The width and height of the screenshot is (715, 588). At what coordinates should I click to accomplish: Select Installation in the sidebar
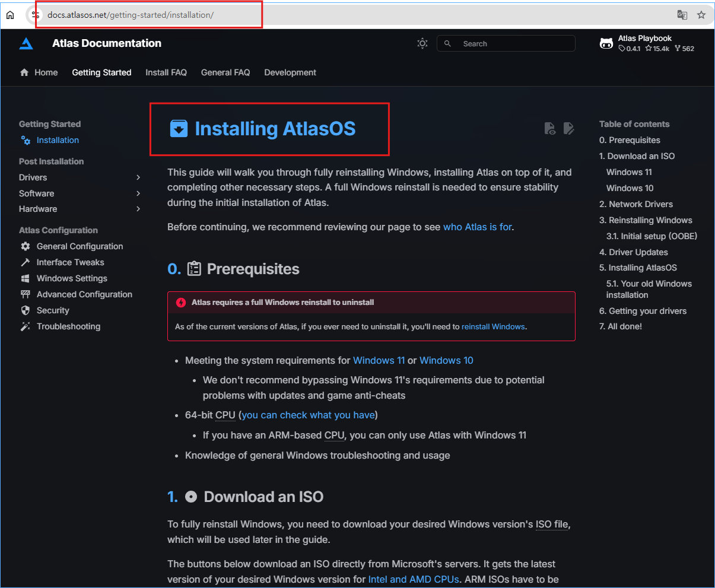pos(58,140)
